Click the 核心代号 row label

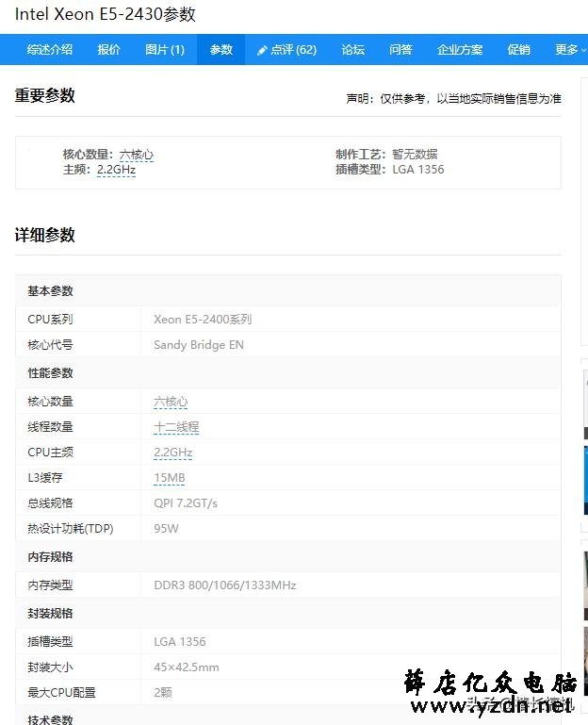50,345
